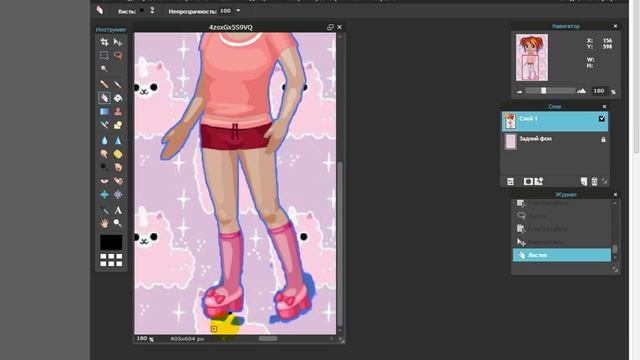The height and width of the screenshot is (360, 640).
Task: Create a new layer in Layers panel
Action: (584, 181)
